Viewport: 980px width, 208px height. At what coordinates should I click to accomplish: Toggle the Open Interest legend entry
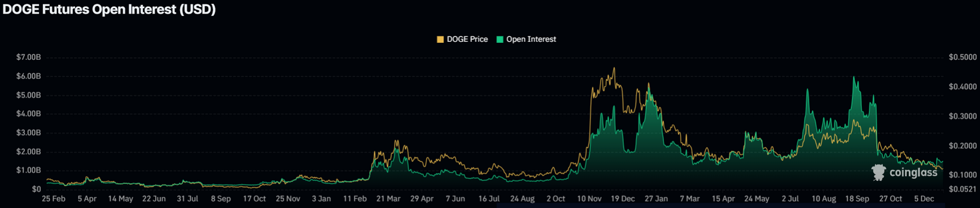click(x=526, y=39)
